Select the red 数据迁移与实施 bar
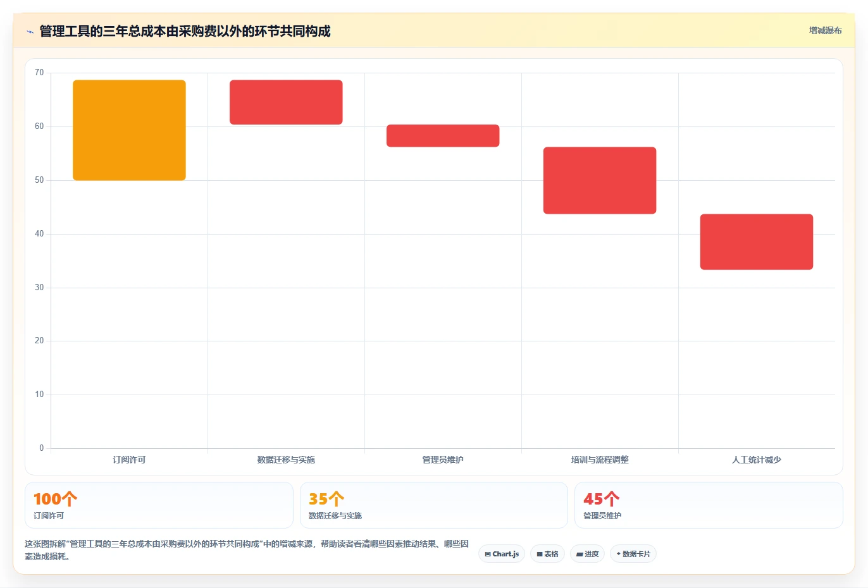Image resolution: width=868 pixels, height=588 pixels. [x=286, y=102]
